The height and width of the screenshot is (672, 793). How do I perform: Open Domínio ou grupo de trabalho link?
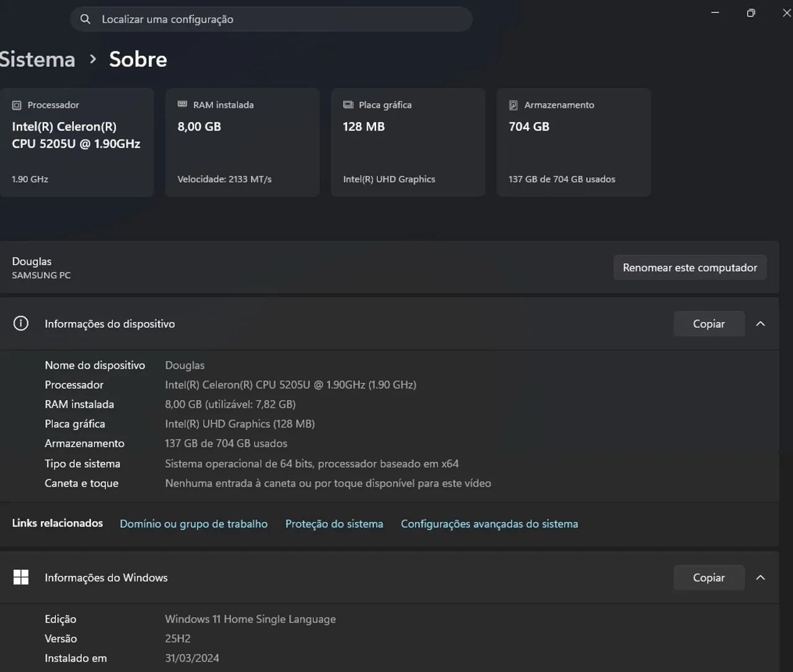pos(194,524)
